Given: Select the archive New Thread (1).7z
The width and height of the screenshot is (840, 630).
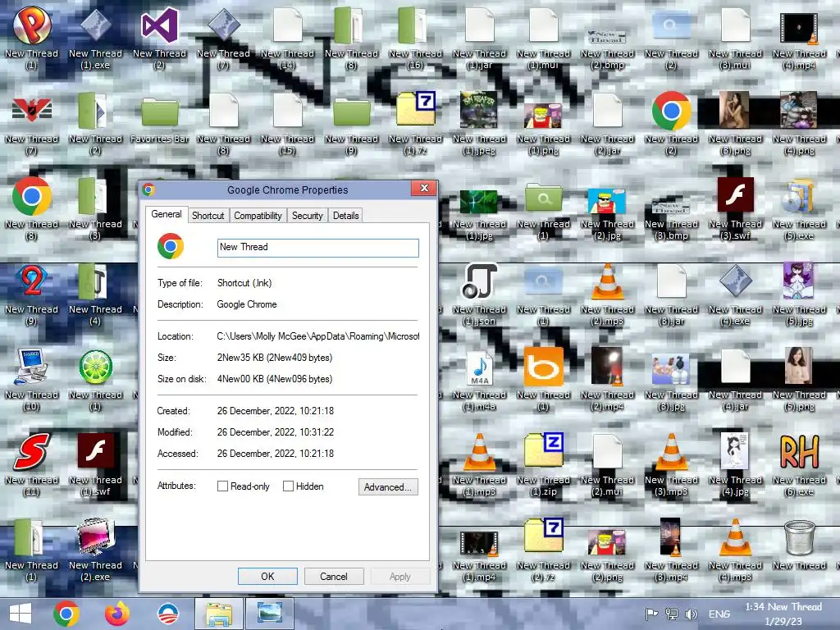Looking at the screenshot, I should click(x=415, y=123).
